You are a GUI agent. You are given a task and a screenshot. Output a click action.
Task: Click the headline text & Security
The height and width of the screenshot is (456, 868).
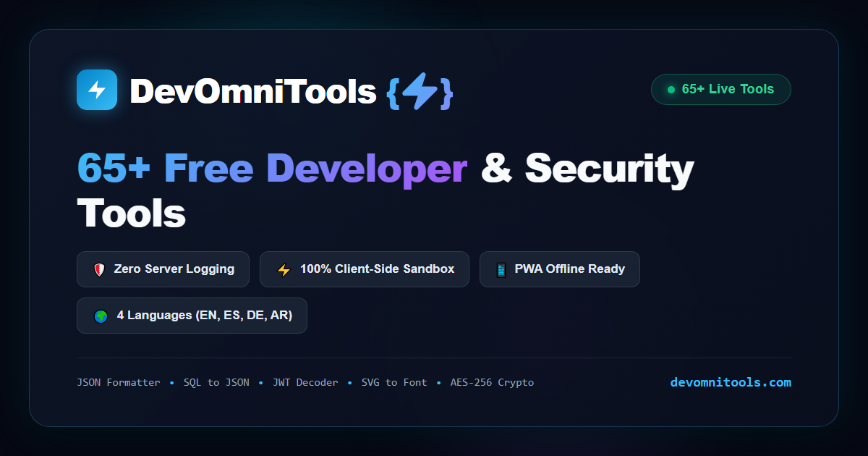pyautogui.click(x=587, y=169)
